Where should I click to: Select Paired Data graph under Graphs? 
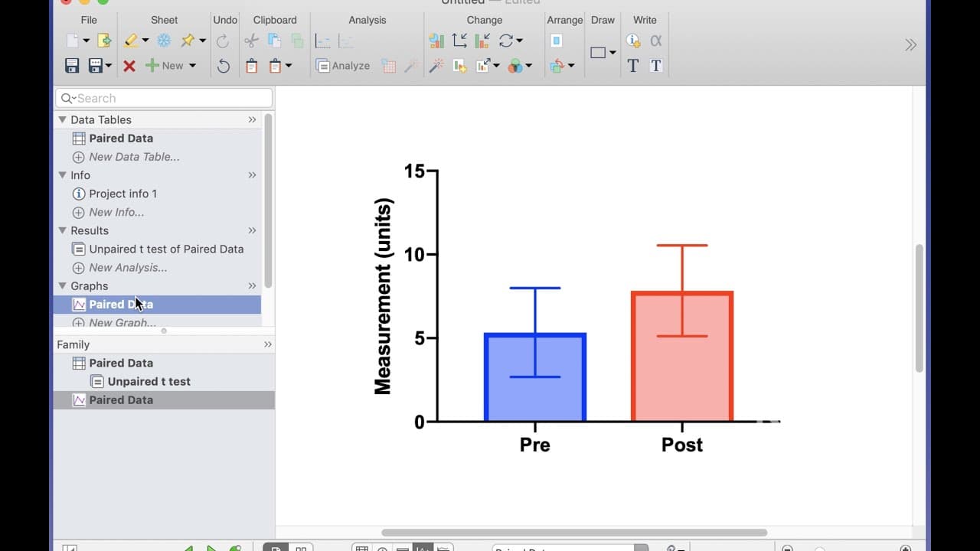(x=157, y=305)
